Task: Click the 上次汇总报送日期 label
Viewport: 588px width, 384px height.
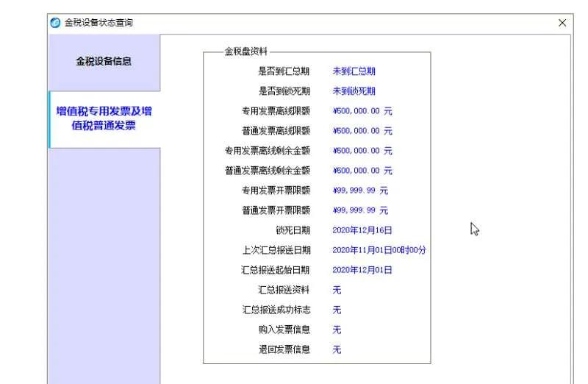Action: 276,250
